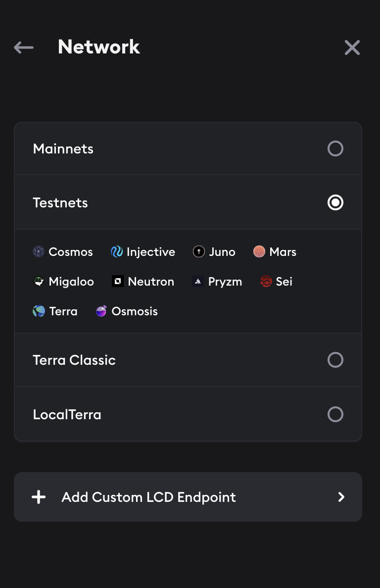Enable the LocalTerra radio option
This screenshot has height=588, width=380.
[335, 414]
